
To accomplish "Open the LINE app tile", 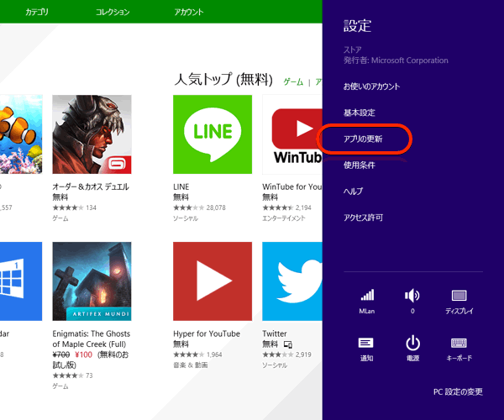I will coord(212,134).
